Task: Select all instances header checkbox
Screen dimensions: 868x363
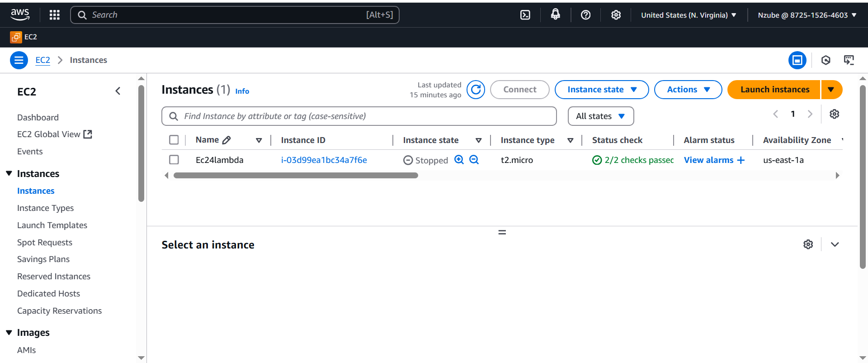Action: (x=174, y=140)
